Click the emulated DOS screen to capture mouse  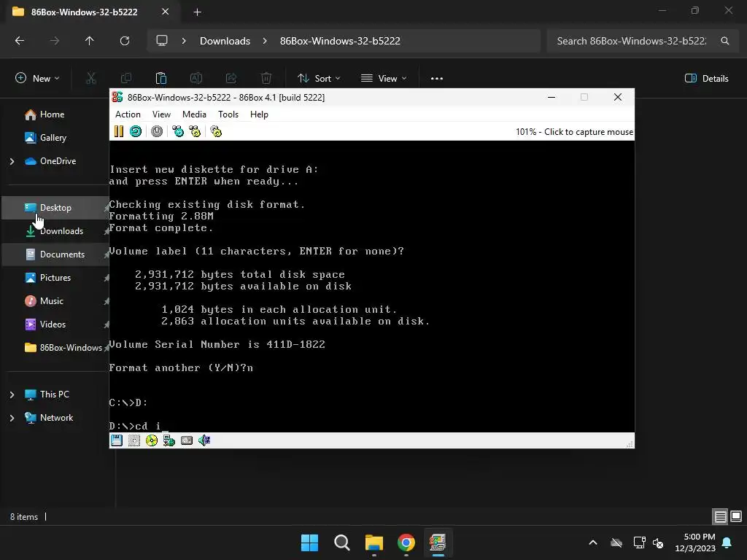(x=371, y=286)
